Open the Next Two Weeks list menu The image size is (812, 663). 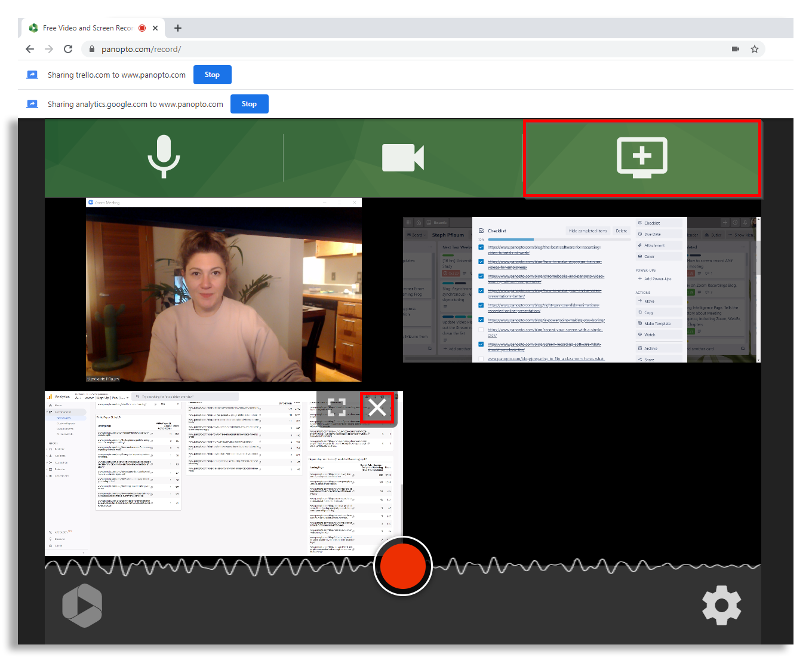(x=430, y=247)
